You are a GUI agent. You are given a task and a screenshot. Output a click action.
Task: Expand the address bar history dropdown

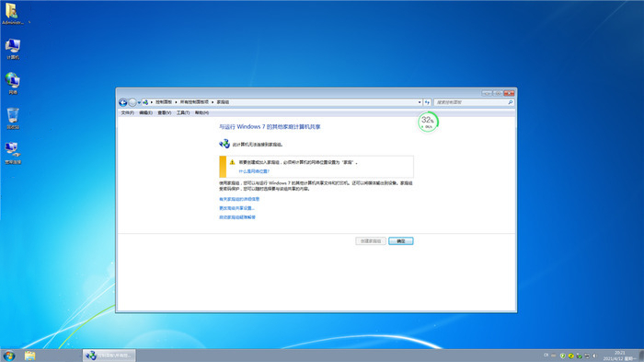(420, 102)
